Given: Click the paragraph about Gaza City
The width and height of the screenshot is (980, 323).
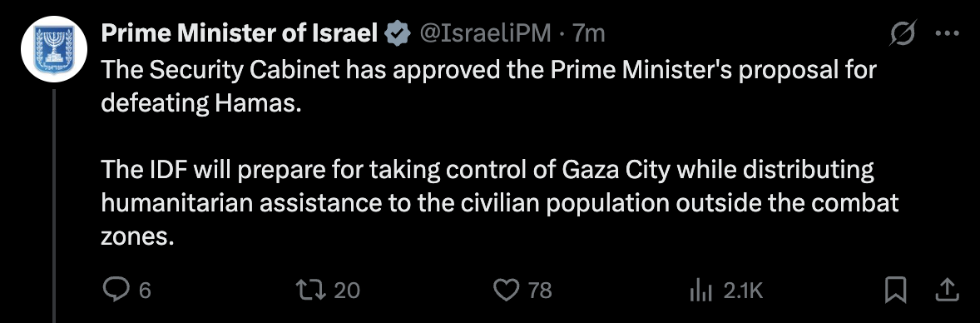Looking at the screenshot, I should tap(499, 203).
